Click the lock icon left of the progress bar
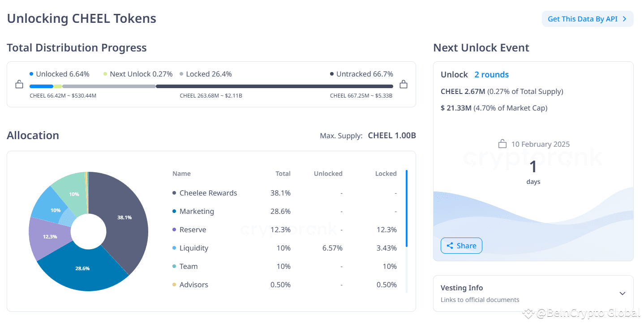Screen dimensions: 644x323 [19, 84]
